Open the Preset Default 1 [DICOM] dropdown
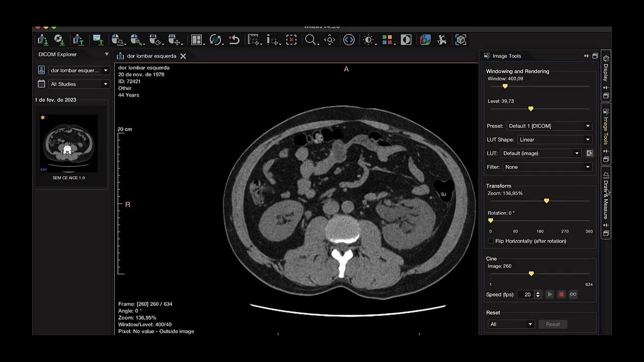The height and width of the screenshot is (362, 644). [x=549, y=126]
